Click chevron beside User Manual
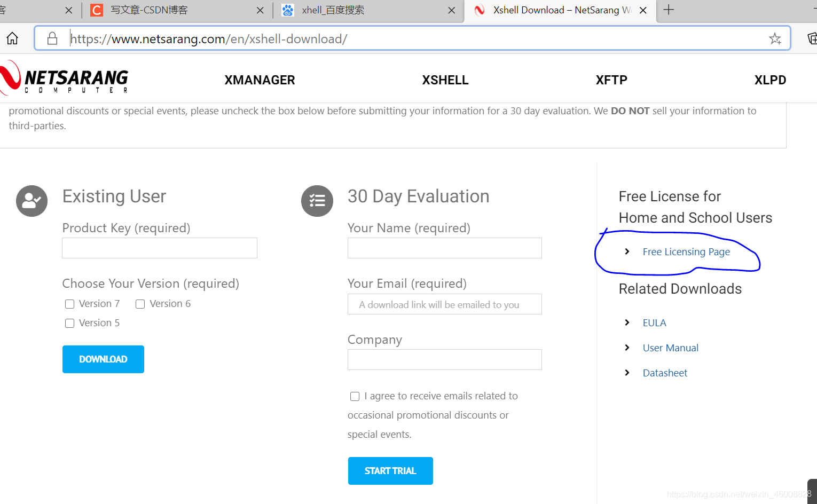Image resolution: width=817 pixels, height=504 pixels. tap(627, 348)
